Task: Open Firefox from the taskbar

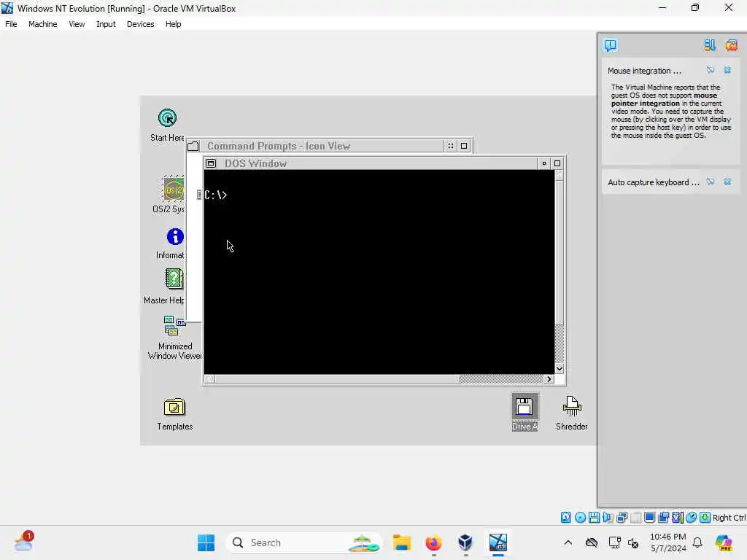Action: click(433, 542)
